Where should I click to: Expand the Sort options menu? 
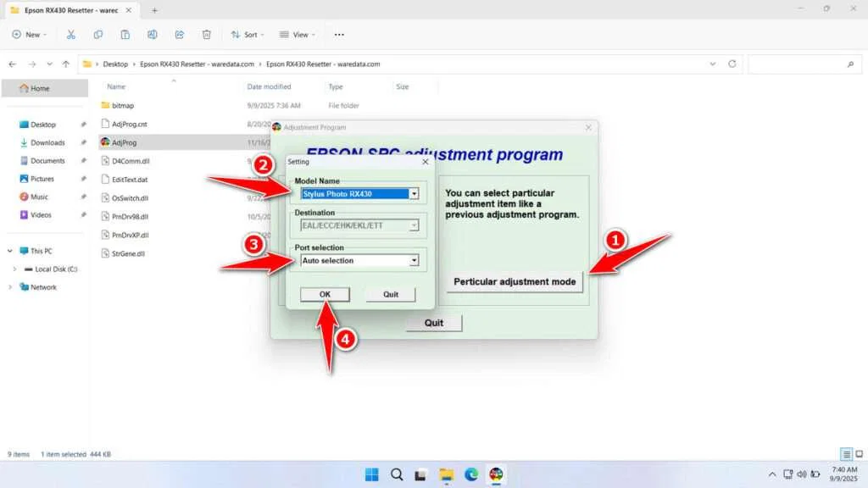click(x=248, y=35)
